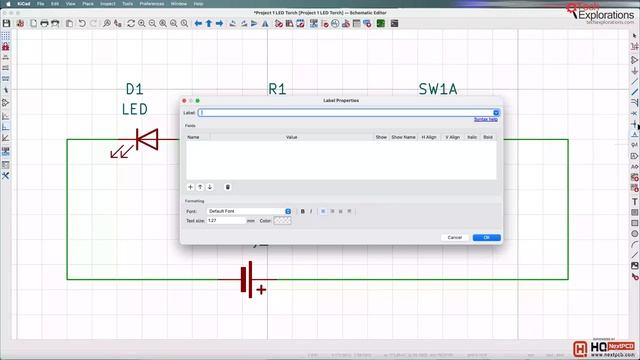The height and width of the screenshot is (360, 640).
Task: Click the Paste clipboard icon
Action: [x=69, y=24]
